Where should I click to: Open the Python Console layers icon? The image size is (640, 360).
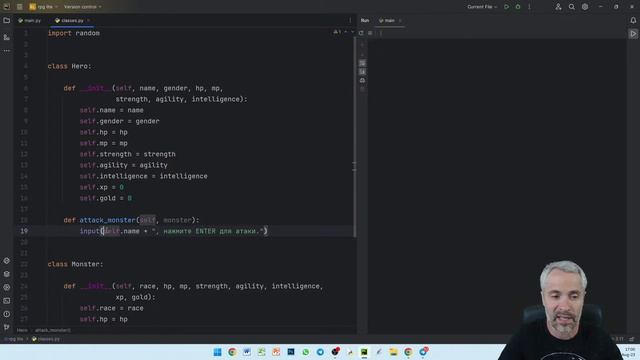tap(7, 274)
